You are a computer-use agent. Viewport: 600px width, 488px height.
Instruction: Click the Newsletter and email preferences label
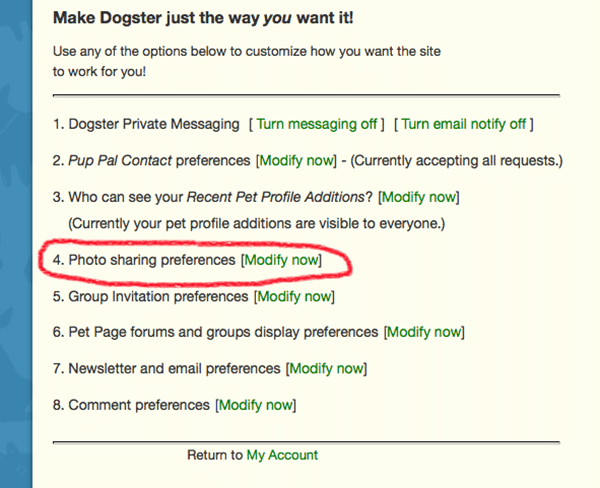point(174,369)
